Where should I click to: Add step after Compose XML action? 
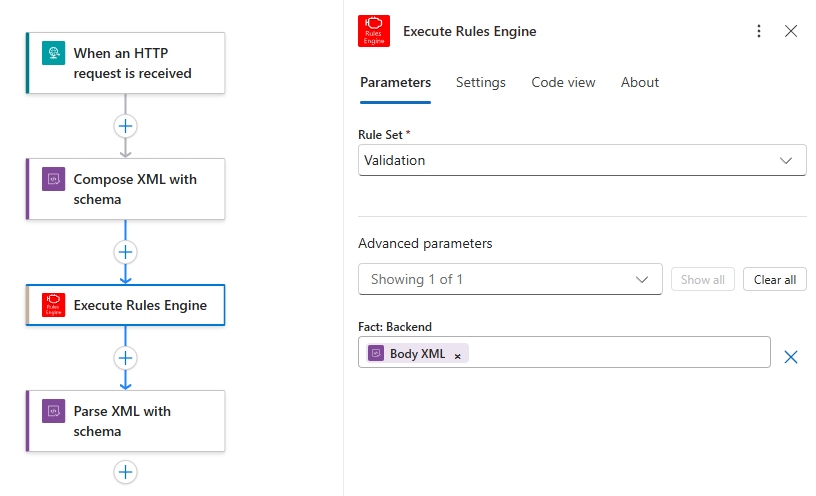point(125,252)
